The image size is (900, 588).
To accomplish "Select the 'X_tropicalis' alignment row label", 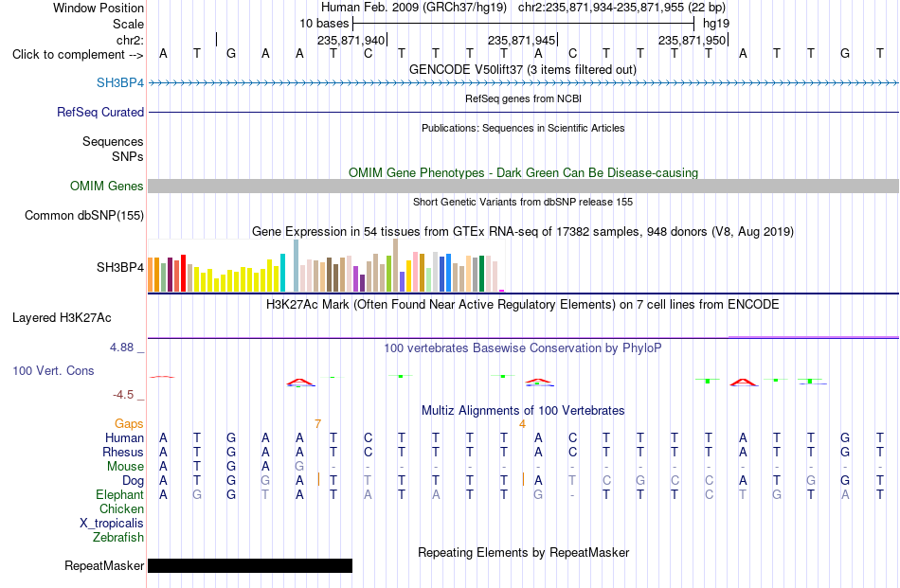I will click(112, 524).
